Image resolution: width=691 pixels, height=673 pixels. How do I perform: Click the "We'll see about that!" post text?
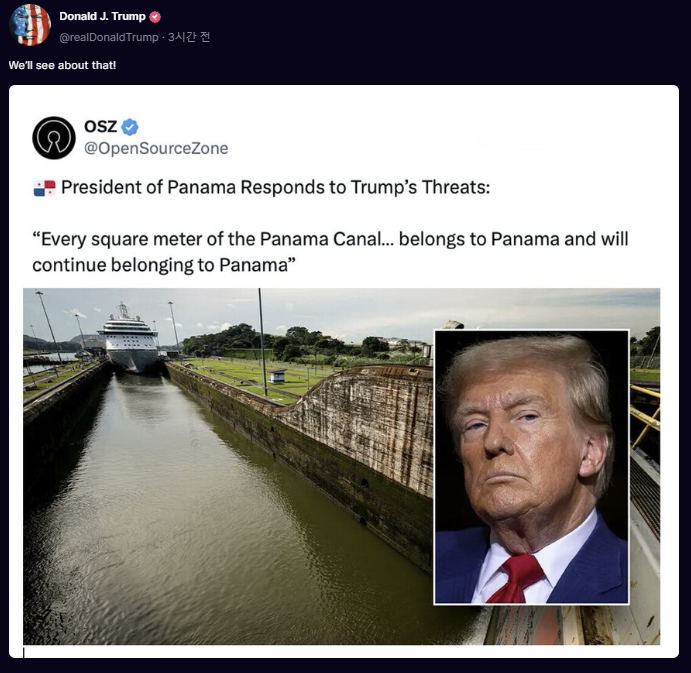click(62, 65)
